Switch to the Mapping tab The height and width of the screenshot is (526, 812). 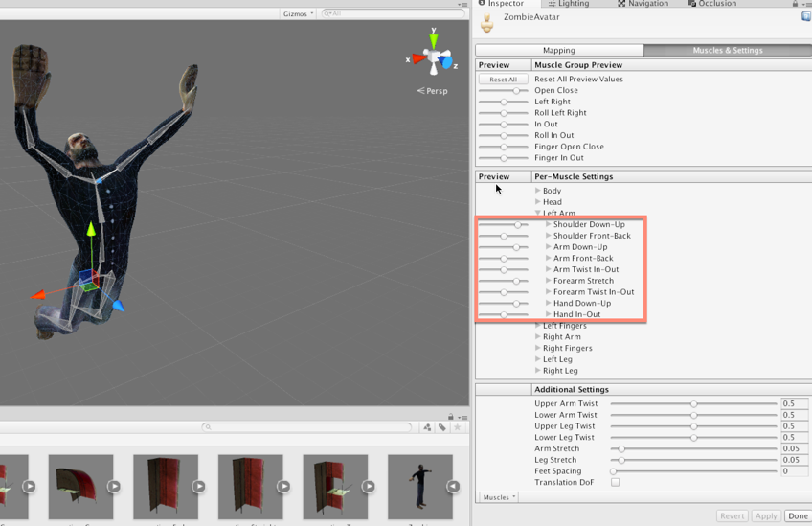pyautogui.click(x=558, y=50)
